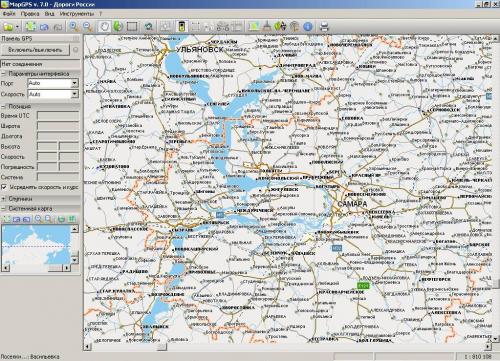Screen dimensions: 500x361
Task: Open the Правка menu
Action: point(30,14)
